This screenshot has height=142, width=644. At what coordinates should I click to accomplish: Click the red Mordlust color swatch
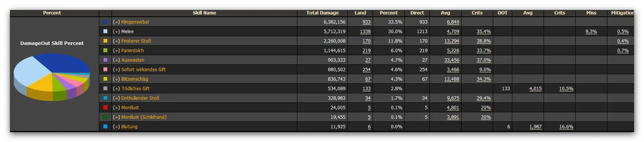[105, 107]
